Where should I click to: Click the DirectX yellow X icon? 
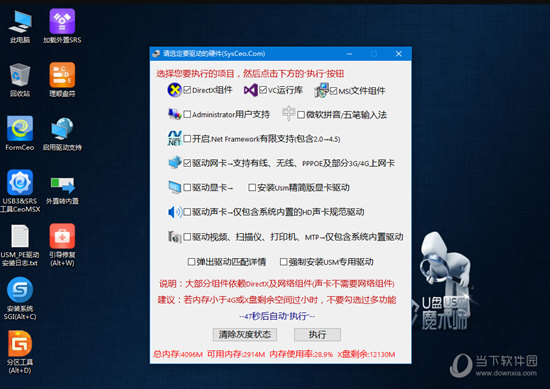174,90
